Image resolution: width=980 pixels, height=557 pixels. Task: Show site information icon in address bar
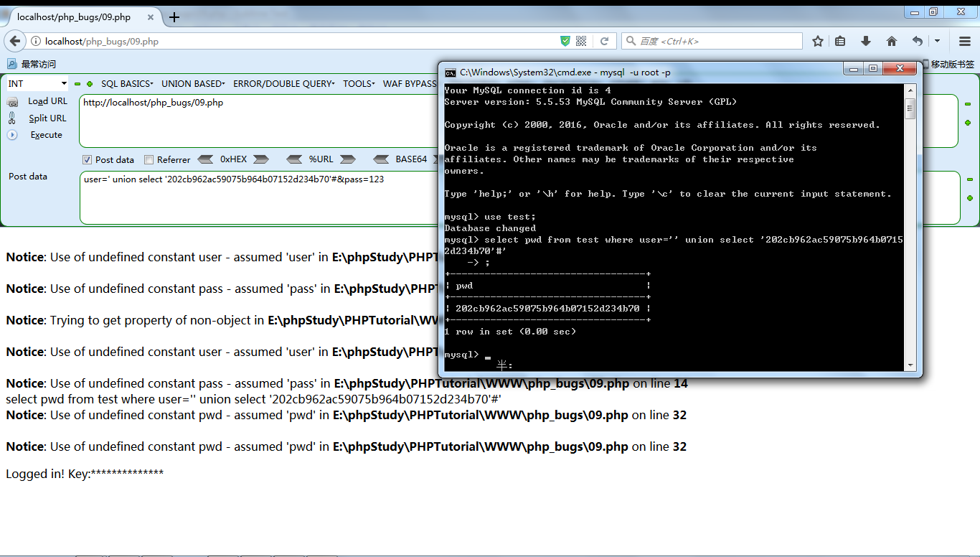36,42
